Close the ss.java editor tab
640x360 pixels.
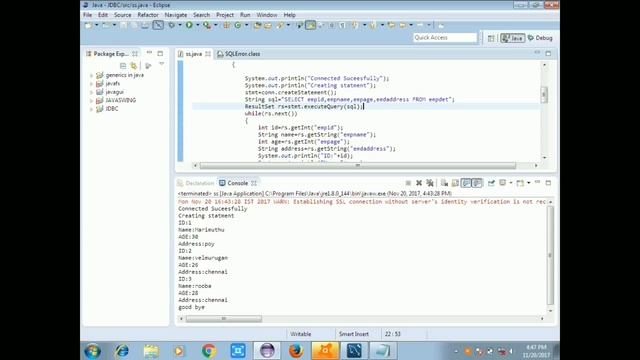coord(208,54)
